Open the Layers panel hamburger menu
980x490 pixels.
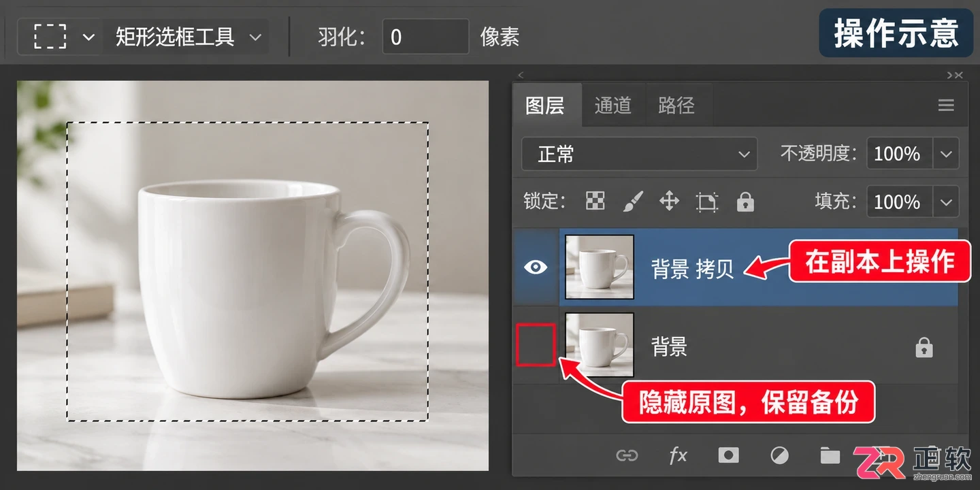(945, 105)
